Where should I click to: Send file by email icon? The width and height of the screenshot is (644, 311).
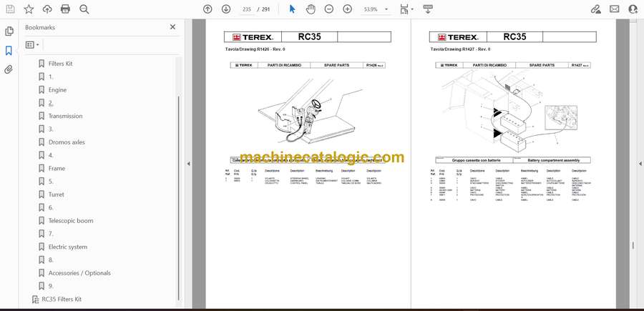click(615, 9)
